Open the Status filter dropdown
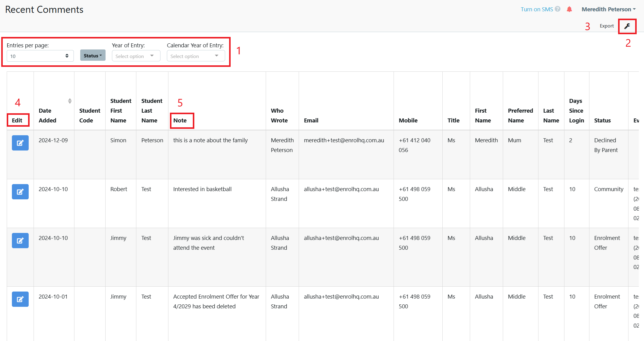 (x=92, y=55)
